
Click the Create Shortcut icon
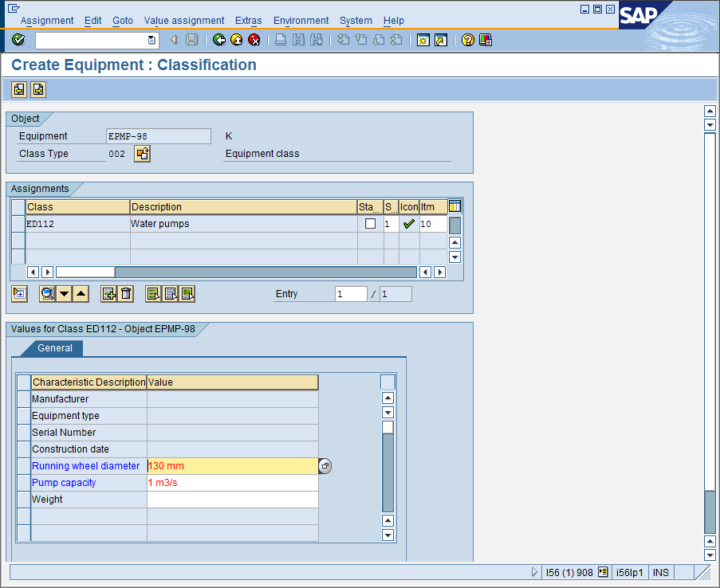pos(441,41)
